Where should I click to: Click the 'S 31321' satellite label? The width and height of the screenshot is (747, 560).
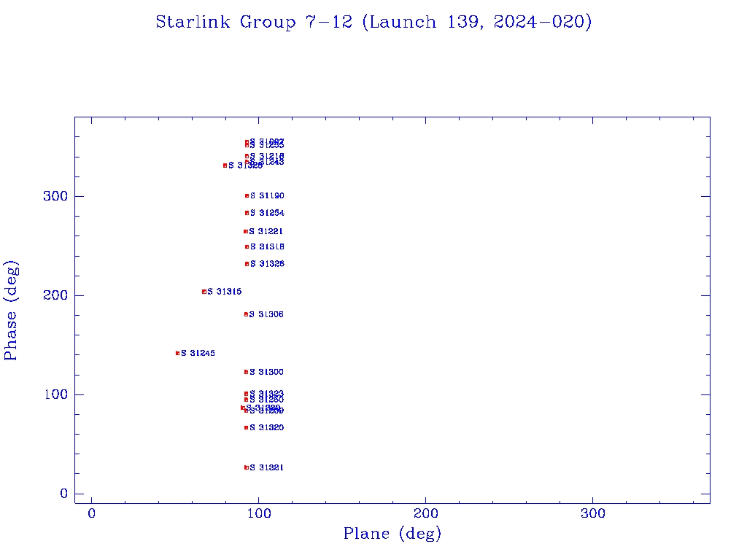click(267, 467)
